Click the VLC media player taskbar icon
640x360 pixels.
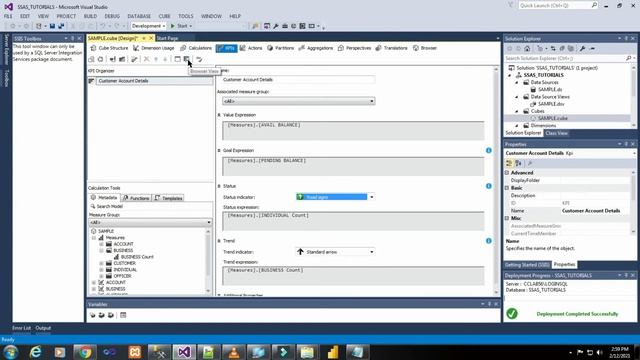coord(233,352)
